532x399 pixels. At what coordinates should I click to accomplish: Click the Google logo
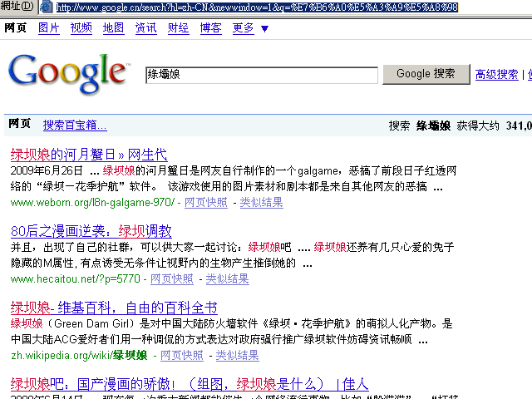(69, 73)
